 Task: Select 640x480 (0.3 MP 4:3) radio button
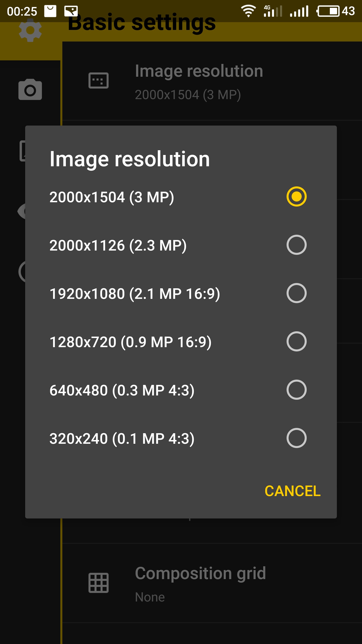tap(296, 390)
